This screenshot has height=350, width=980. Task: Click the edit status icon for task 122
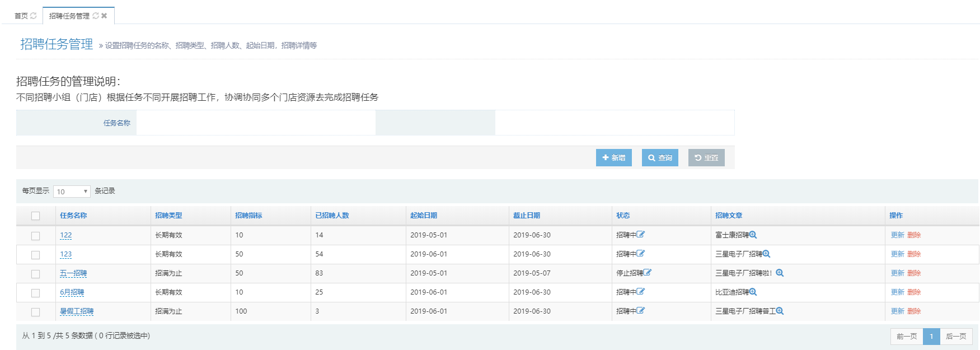pos(641,235)
